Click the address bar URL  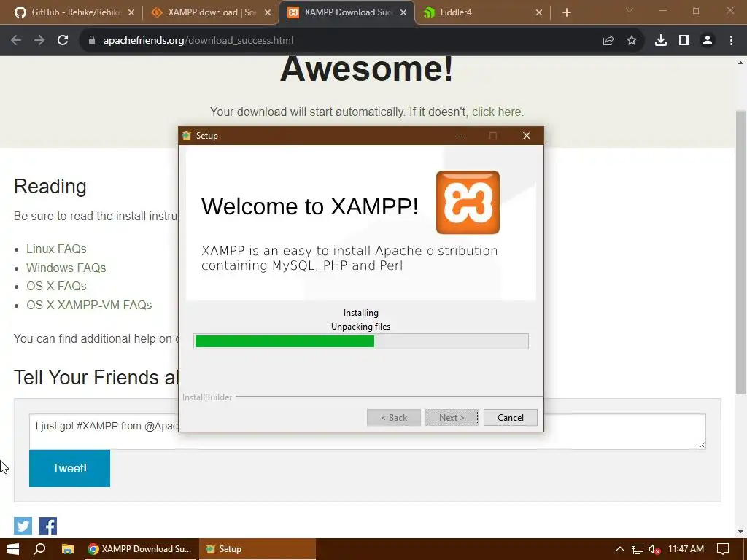click(x=198, y=41)
